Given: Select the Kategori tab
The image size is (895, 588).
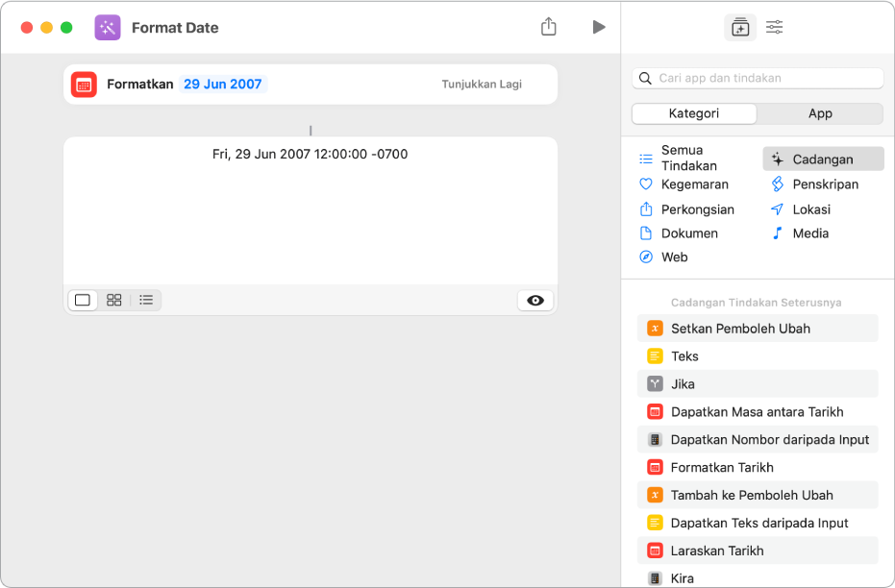Looking at the screenshot, I should click(694, 113).
